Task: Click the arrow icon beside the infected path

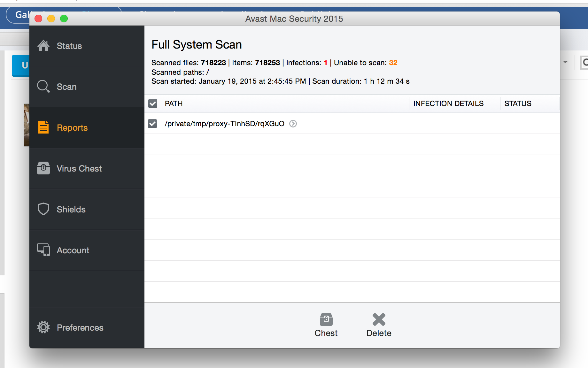Action: point(293,124)
